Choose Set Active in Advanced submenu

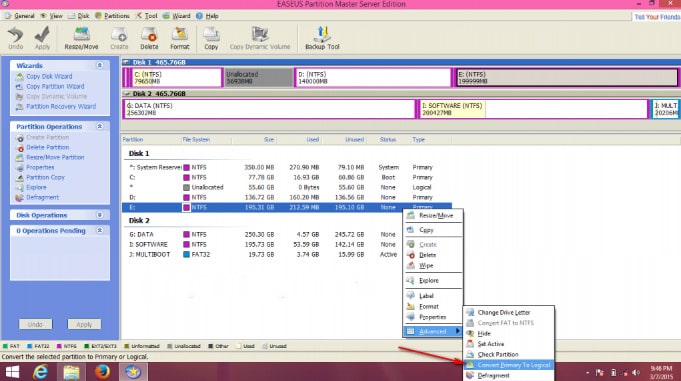(x=509, y=344)
